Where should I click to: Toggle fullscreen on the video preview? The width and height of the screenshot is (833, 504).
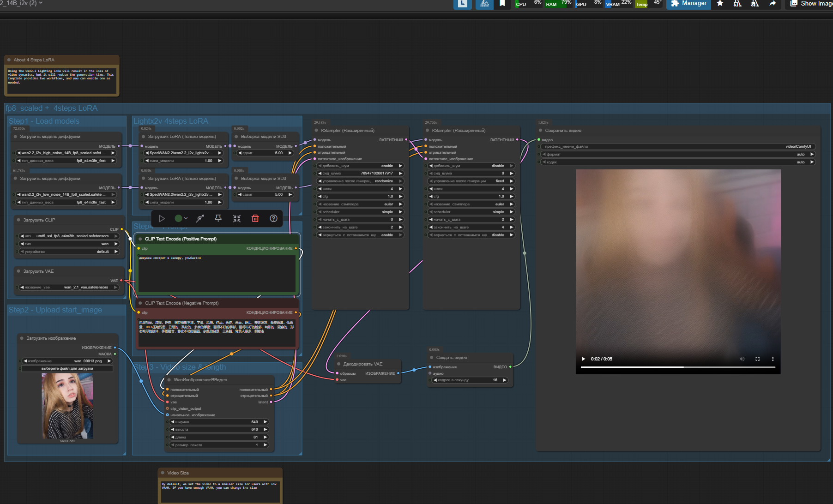[757, 359]
